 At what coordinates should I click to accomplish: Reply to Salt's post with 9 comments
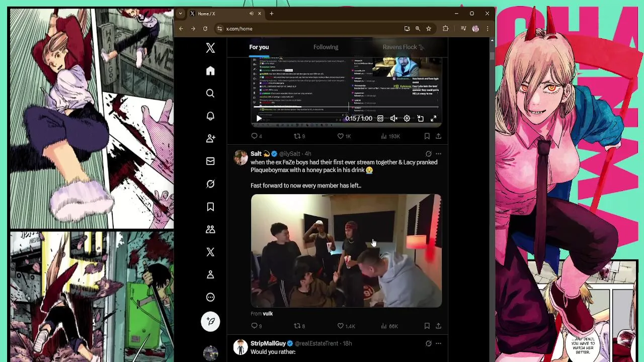click(x=257, y=326)
